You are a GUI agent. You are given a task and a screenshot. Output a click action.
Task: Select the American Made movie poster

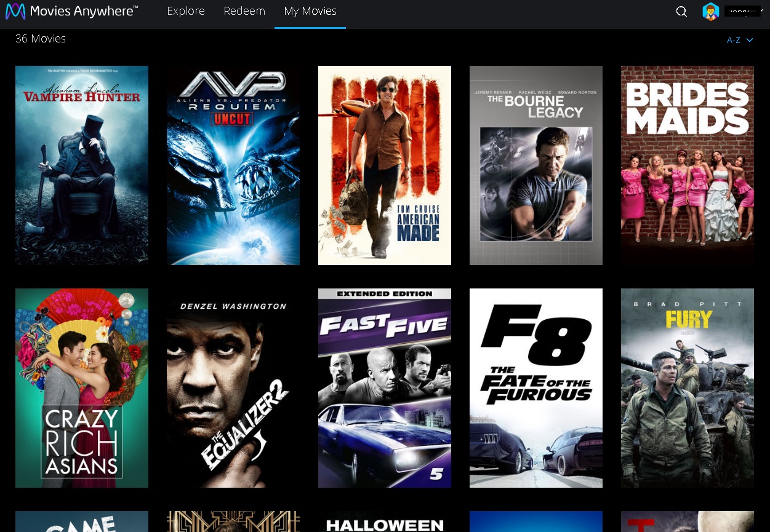(x=385, y=165)
